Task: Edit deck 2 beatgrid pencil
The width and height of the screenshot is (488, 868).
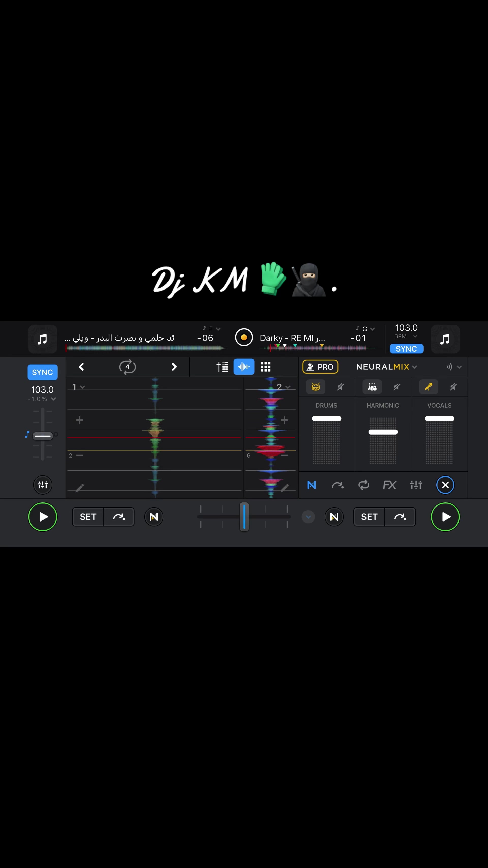Action: coord(284,488)
